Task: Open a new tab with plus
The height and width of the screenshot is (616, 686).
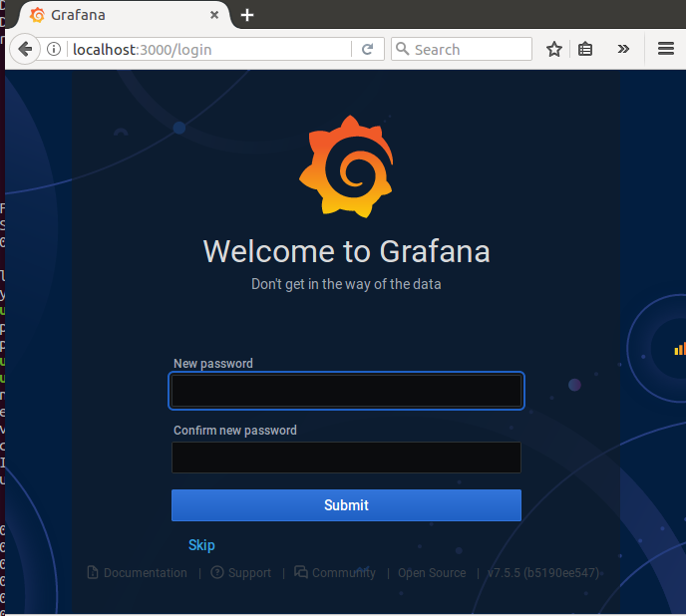Action: (x=247, y=15)
